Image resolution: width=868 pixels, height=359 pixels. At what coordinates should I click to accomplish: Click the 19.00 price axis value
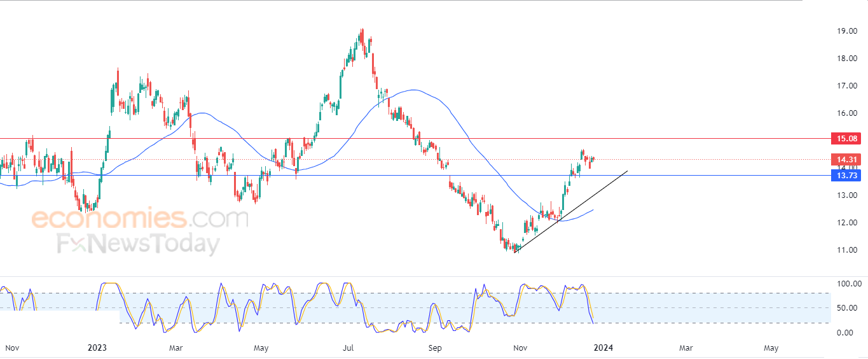pyautogui.click(x=846, y=31)
